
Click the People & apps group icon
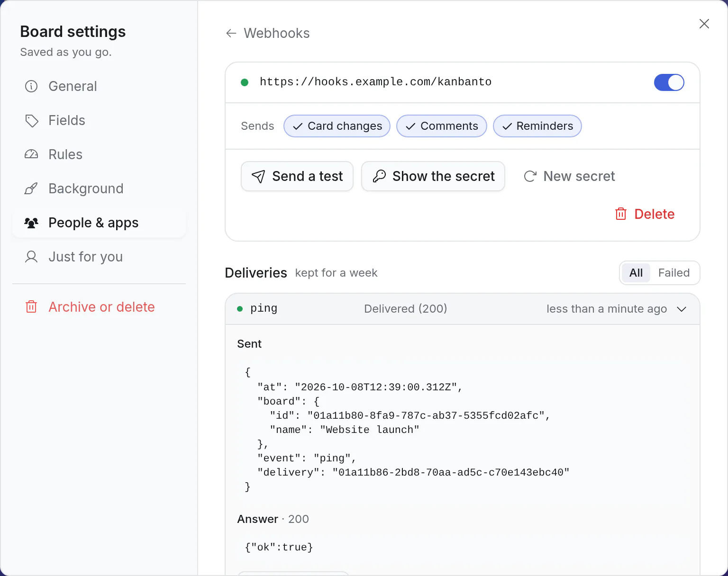(x=31, y=223)
